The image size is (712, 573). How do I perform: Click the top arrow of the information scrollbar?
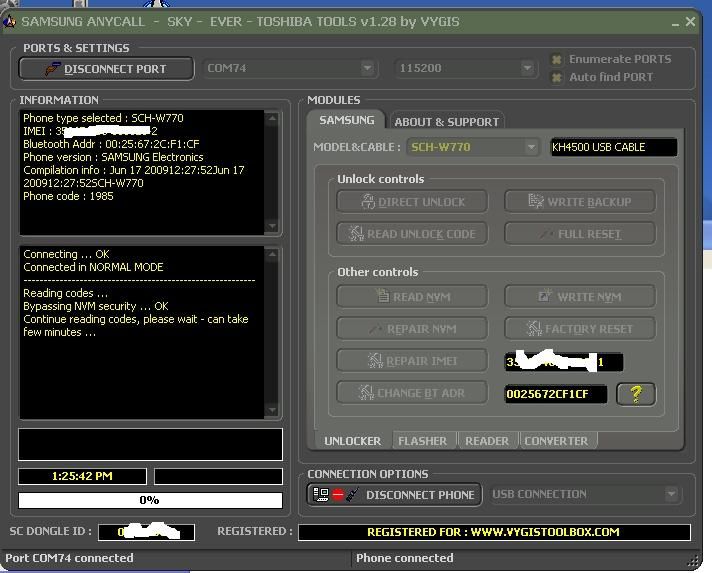pos(272,119)
